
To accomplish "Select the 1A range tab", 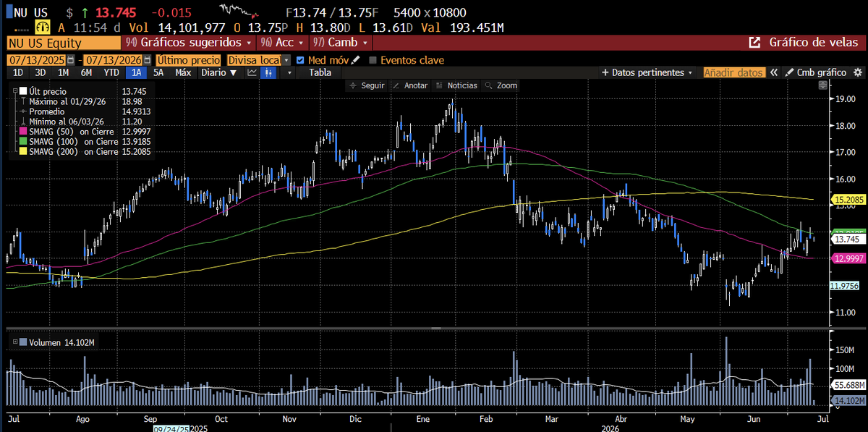I will [135, 72].
